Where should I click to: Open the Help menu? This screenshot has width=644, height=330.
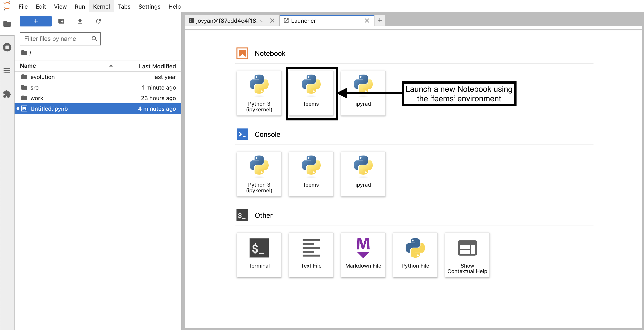(x=174, y=6)
